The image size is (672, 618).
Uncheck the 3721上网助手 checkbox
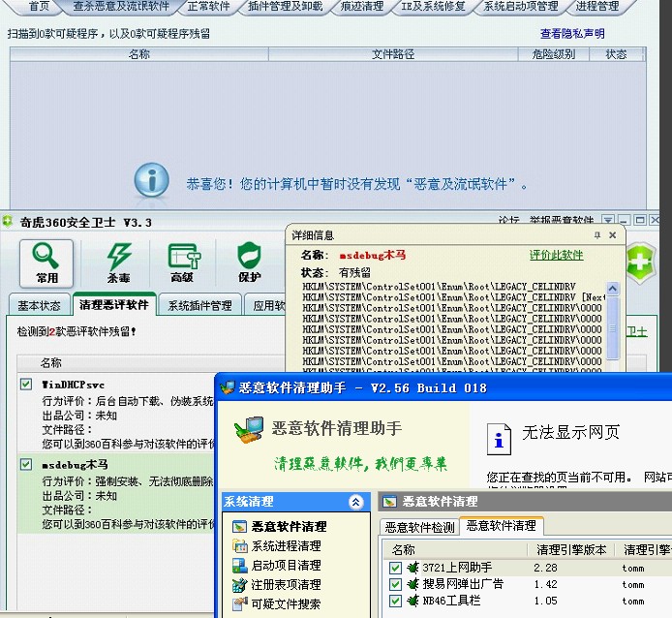[395, 568]
